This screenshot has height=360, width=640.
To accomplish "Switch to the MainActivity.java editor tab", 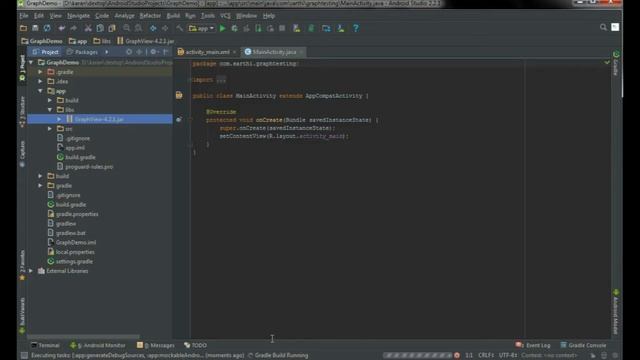I will 273,52.
